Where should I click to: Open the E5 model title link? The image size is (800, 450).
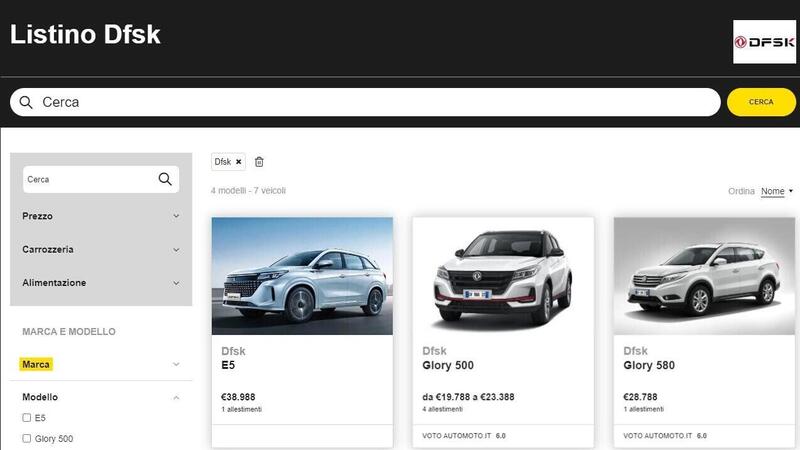(x=228, y=365)
